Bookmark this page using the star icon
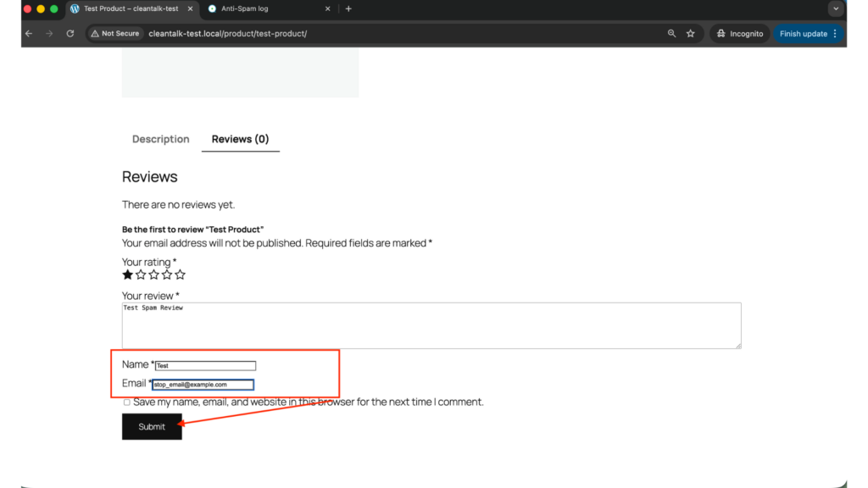 pyautogui.click(x=690, y=33)
